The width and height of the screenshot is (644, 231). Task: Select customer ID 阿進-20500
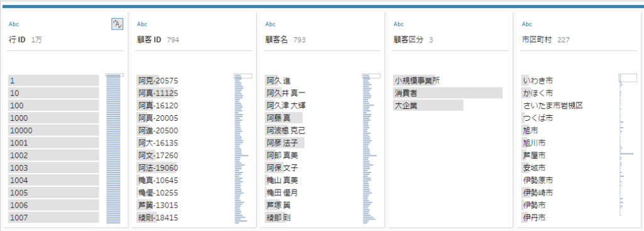click(x=158, y=130)
